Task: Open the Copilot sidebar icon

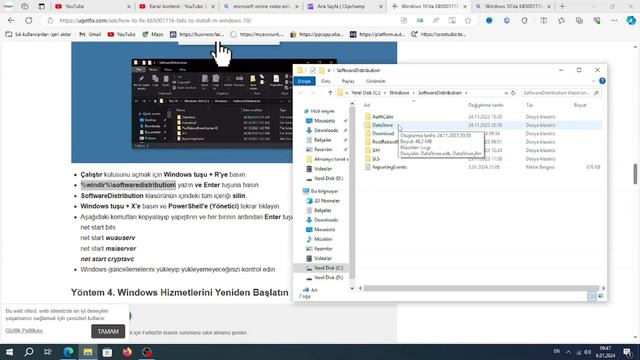Action: click(631, 20)
